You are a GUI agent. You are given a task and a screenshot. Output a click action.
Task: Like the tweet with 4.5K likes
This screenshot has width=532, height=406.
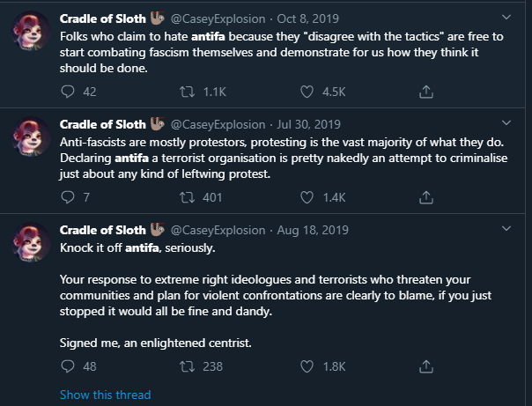[x=307, y=91]
